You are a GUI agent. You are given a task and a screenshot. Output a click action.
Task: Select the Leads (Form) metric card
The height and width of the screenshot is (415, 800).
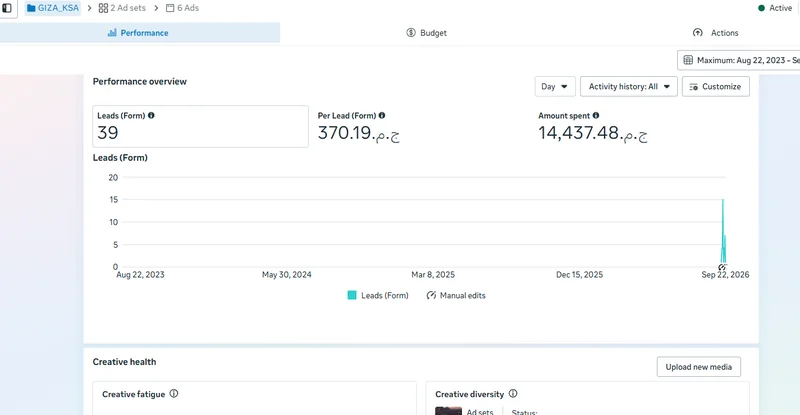[200, 127]
